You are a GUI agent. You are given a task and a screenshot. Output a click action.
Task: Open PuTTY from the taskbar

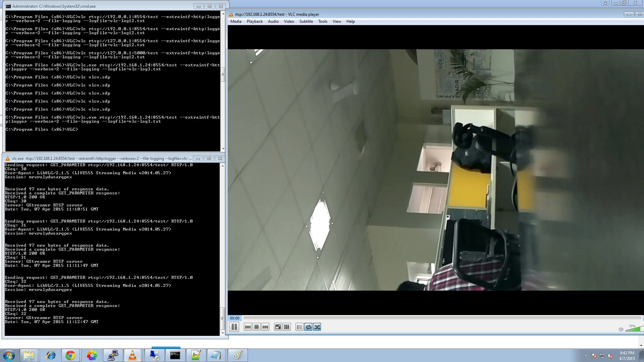[113, 355]
